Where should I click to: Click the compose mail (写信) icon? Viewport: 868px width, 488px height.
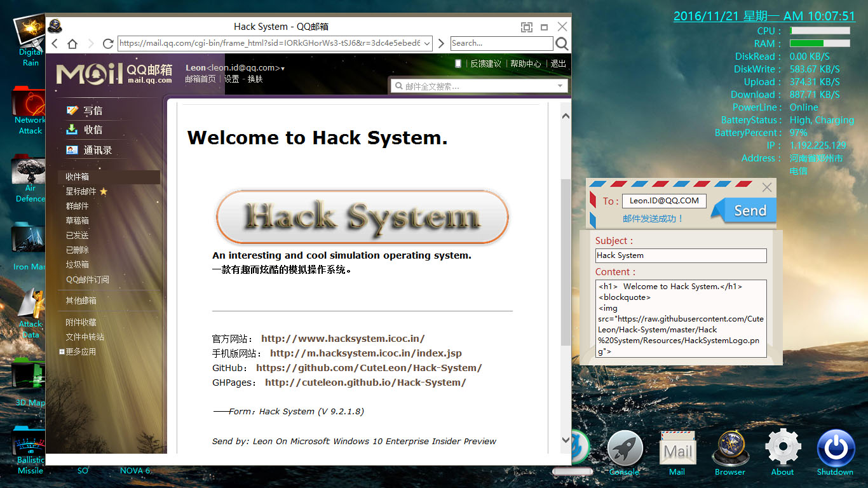pyautogui.click(x=72, y=111)
